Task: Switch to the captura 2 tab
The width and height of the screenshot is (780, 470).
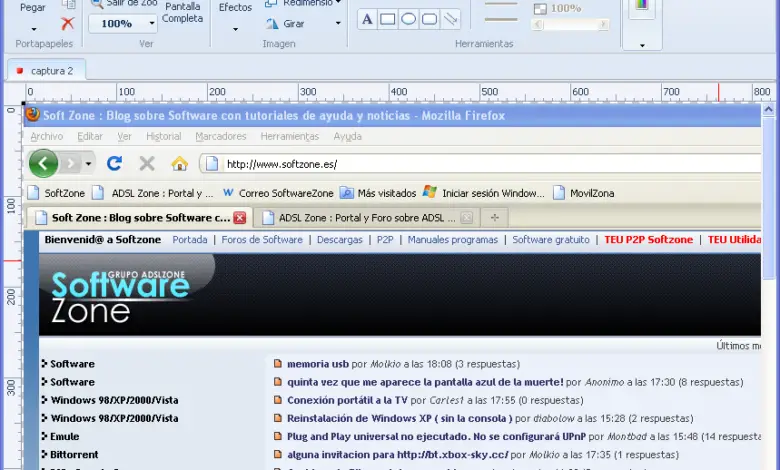Action: click(x=46, y=71)
